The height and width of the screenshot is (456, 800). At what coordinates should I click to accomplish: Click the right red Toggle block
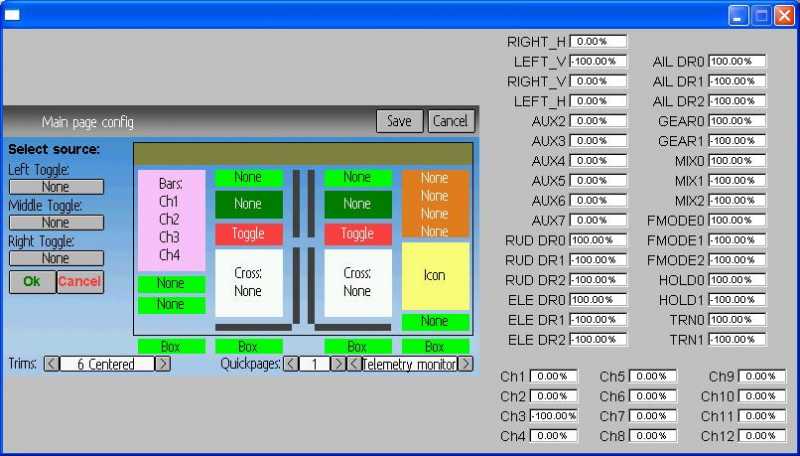(x=358, y=234)
